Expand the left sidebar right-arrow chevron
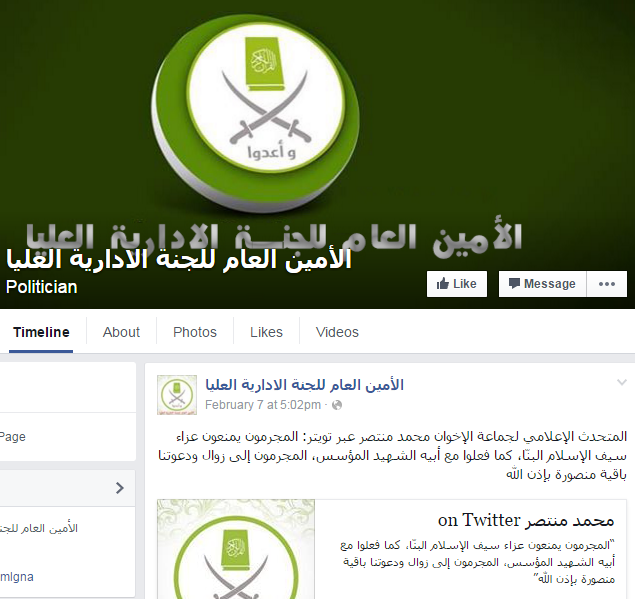This screenshot has width=635, height=599. coord(119,488)
